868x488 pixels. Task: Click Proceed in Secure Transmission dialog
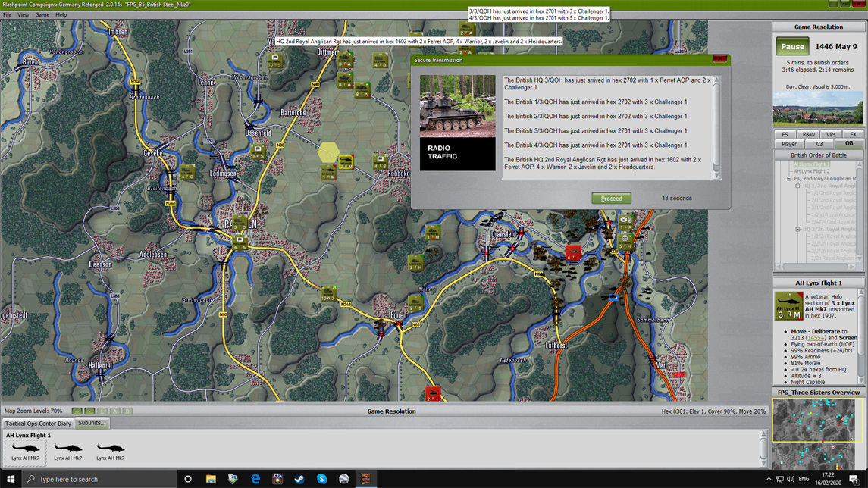[x=611, y=198]
